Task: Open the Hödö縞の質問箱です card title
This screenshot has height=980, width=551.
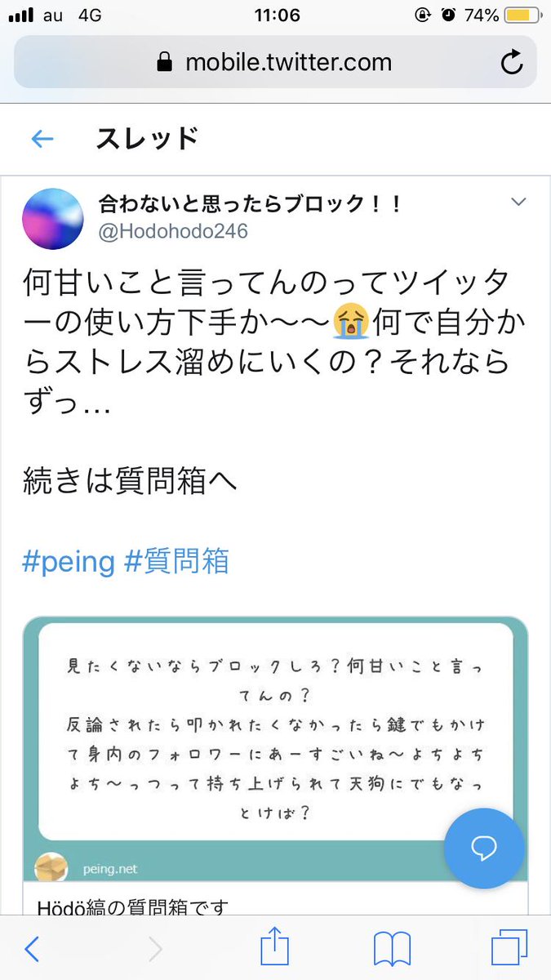Action: click(133, 906)
